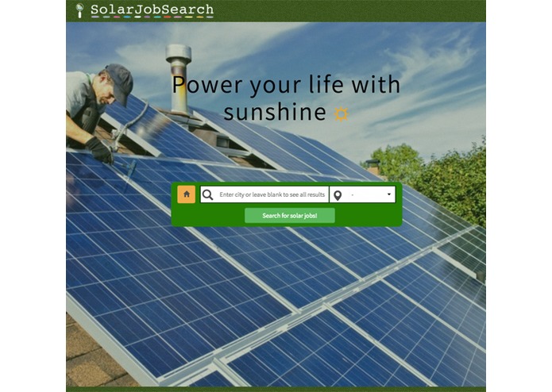Click the magnifying glass search icon

pyautogui.click(x=208, y=194)
